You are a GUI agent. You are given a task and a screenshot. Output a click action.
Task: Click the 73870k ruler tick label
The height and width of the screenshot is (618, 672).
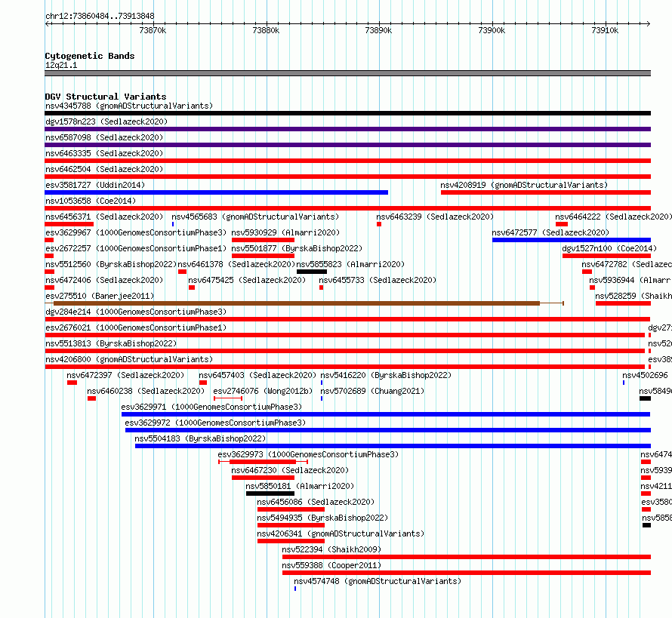(x=153, y=30)
